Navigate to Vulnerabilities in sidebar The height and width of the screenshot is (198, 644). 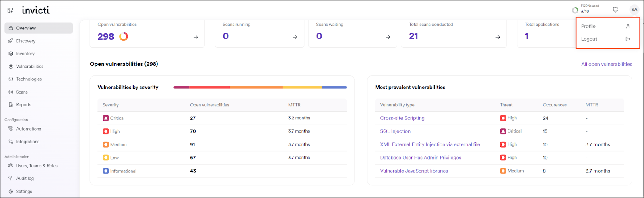(x=29, y=66)
